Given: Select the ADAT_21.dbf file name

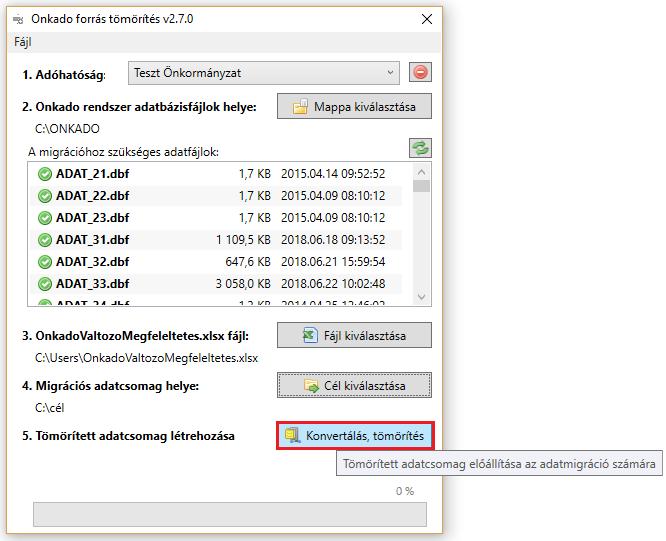Looking at the screenshot, I should click(x=93, y=174).
